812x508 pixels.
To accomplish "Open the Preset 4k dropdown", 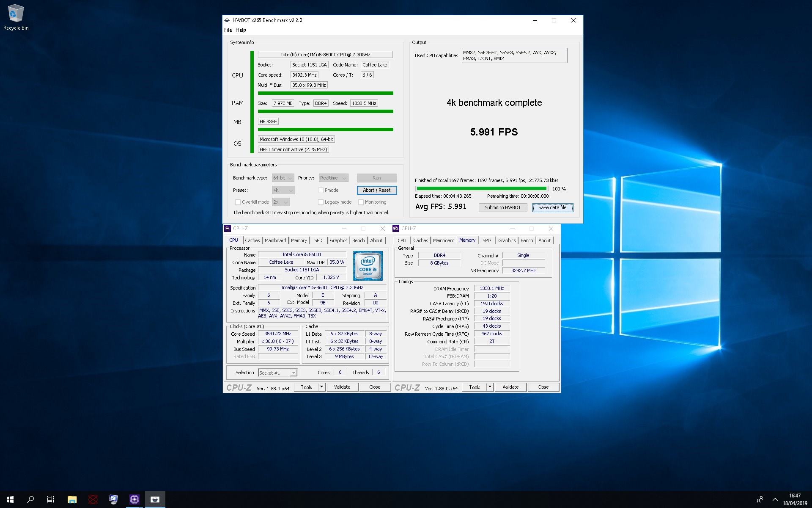I will (x=283, y=190).
